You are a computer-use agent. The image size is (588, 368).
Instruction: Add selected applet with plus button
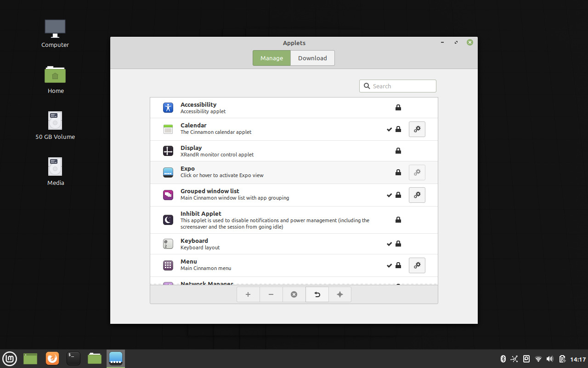(x=248, y=294)
